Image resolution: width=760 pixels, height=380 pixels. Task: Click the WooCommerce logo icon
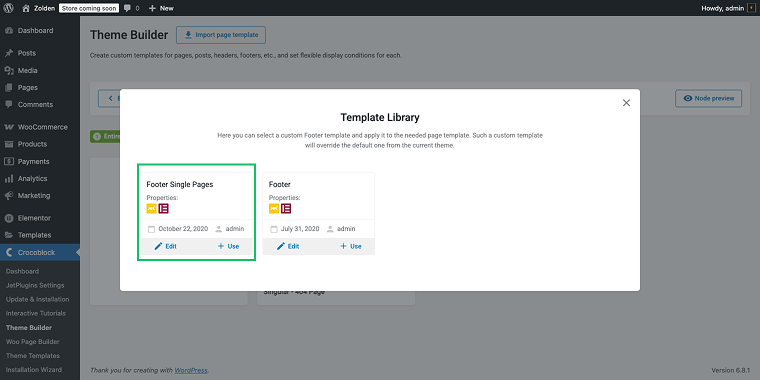click(x=8, y=127)
